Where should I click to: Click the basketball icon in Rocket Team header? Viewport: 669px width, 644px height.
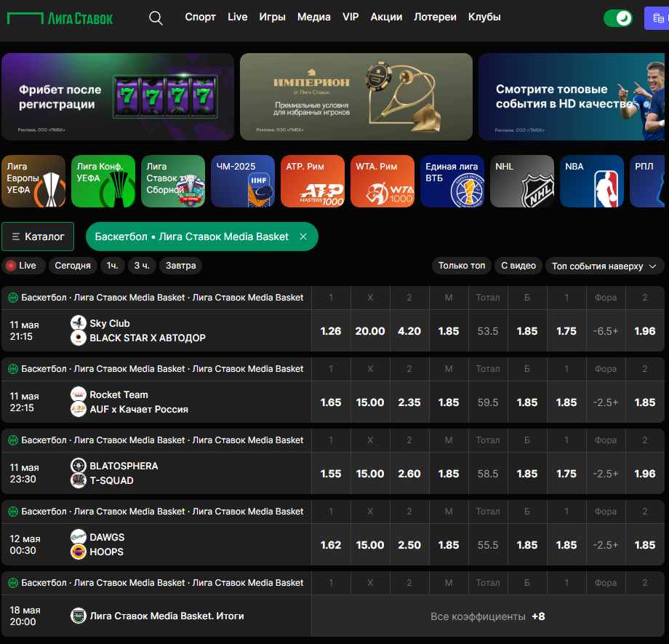pos(13,369)
